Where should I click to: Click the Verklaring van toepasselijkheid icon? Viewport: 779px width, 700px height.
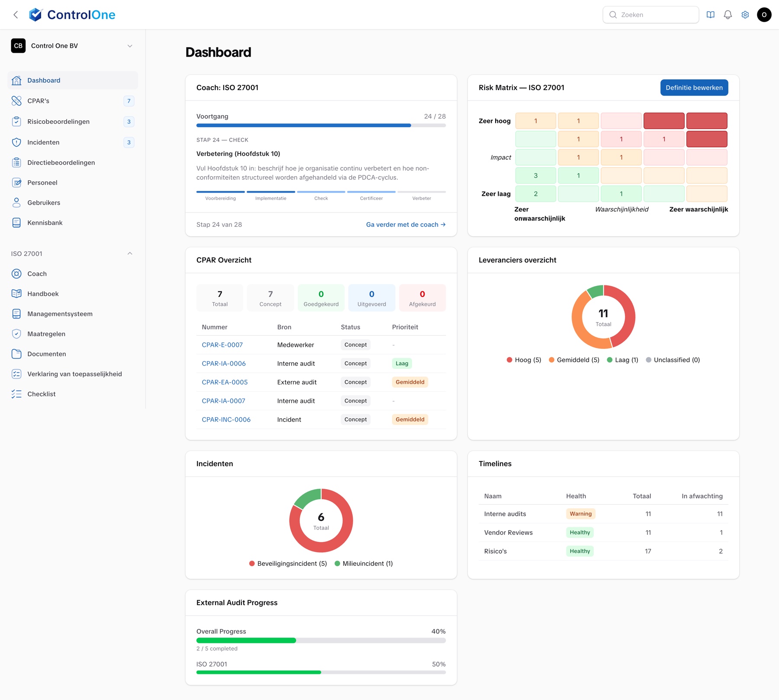16,374
